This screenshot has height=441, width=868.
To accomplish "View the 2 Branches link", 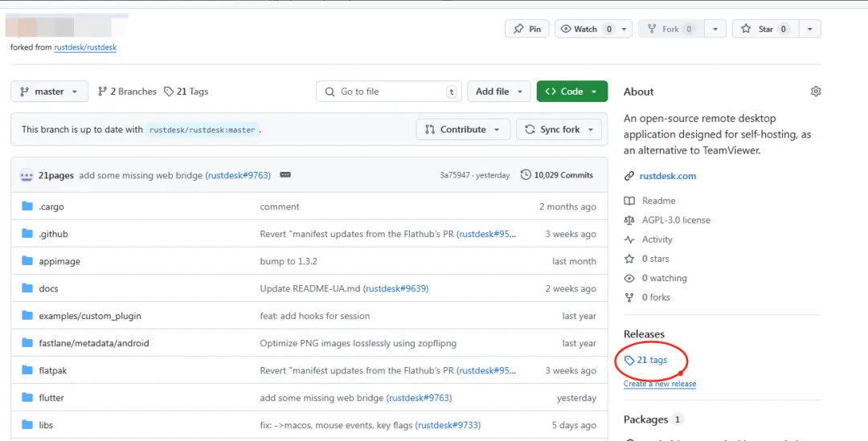I will pyautogui.click(x=127, y=92).
